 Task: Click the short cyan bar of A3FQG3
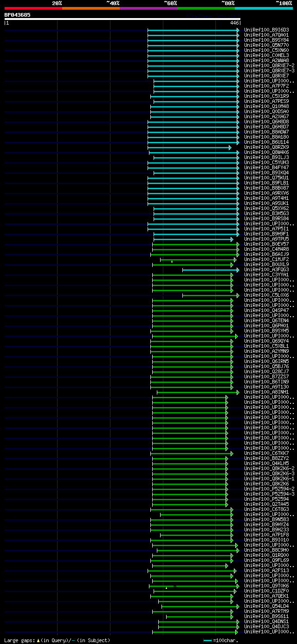(x=211, y=270)
